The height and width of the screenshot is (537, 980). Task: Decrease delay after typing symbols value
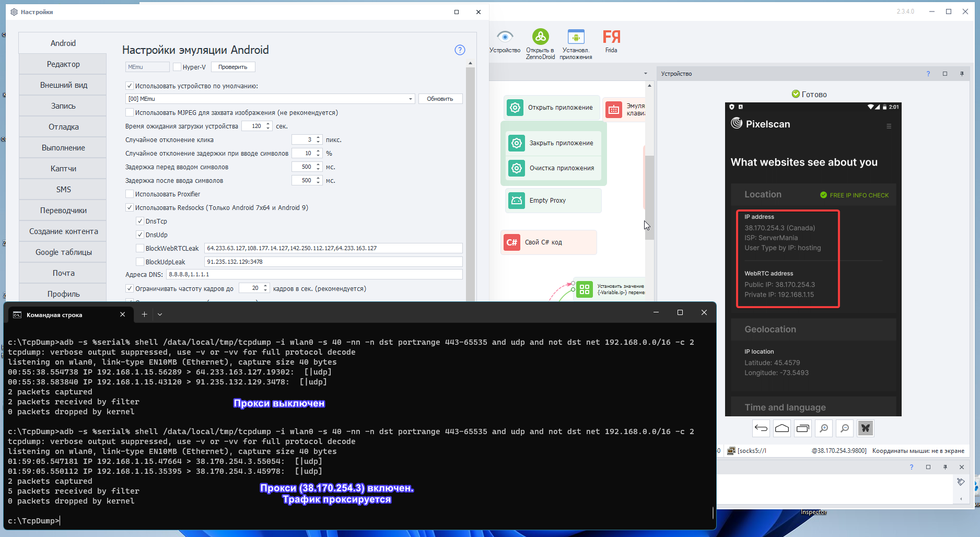click(x=318, y=183)
